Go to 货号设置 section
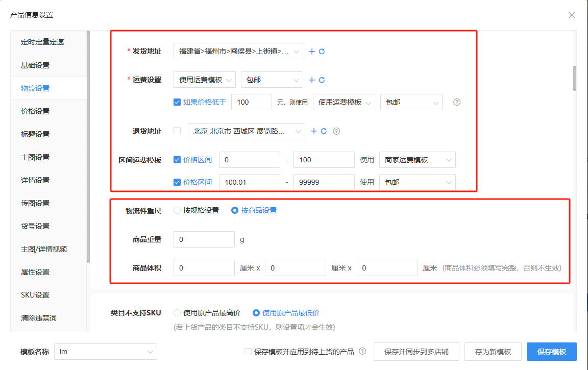The width and height of the screenshot is (588, 370). (35, 226)
